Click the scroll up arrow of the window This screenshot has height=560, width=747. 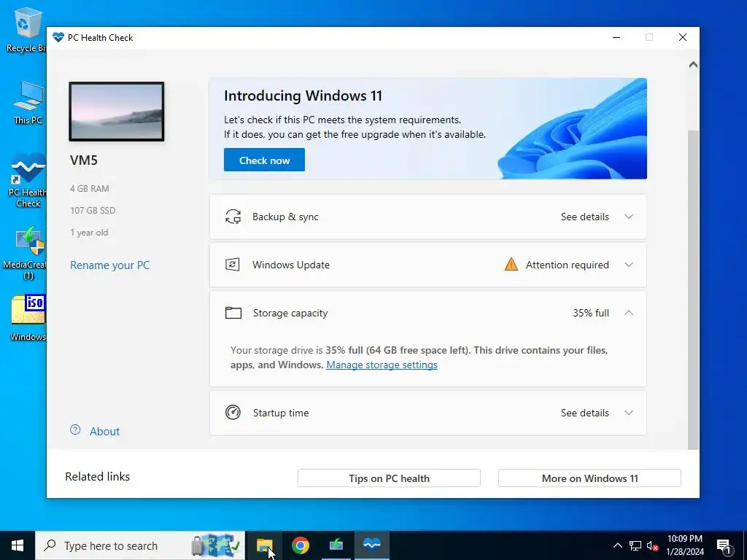[693, 64]
